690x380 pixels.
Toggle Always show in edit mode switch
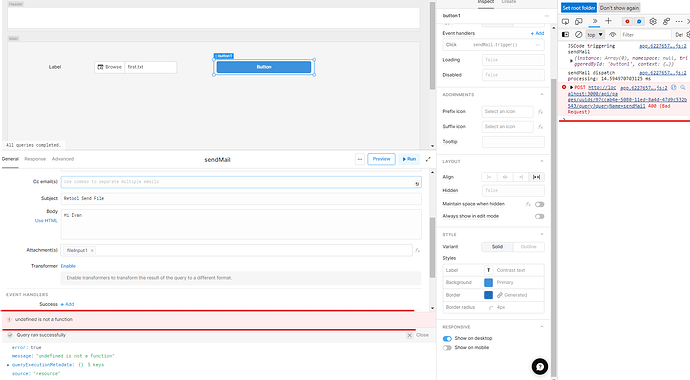click(x=540, y=216)
